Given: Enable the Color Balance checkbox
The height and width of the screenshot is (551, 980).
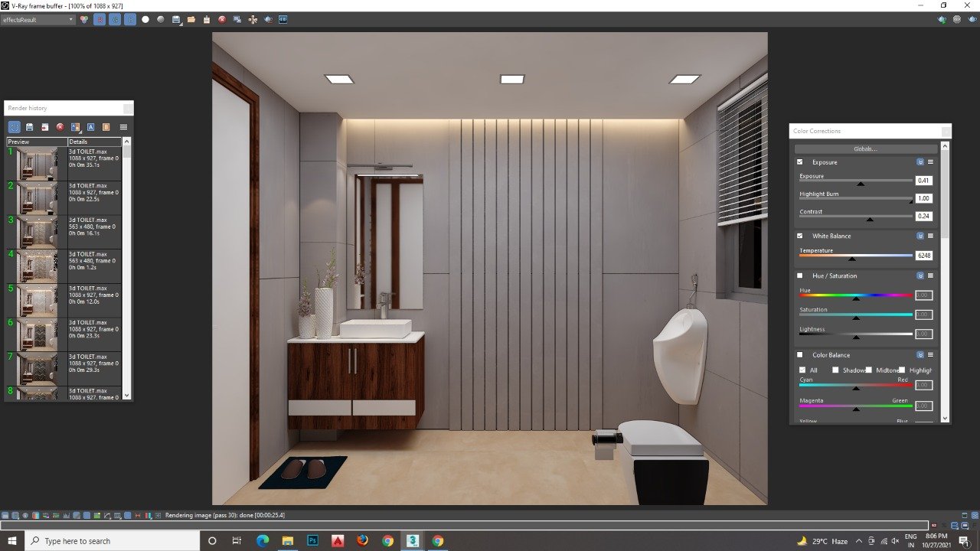Looking at the screenshot, I should (800, 355).
